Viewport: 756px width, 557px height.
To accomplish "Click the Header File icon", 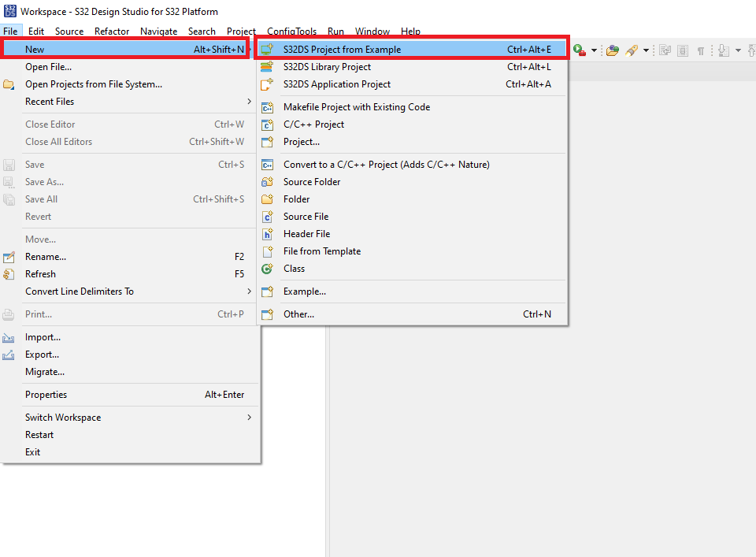I will pos(267,234).
